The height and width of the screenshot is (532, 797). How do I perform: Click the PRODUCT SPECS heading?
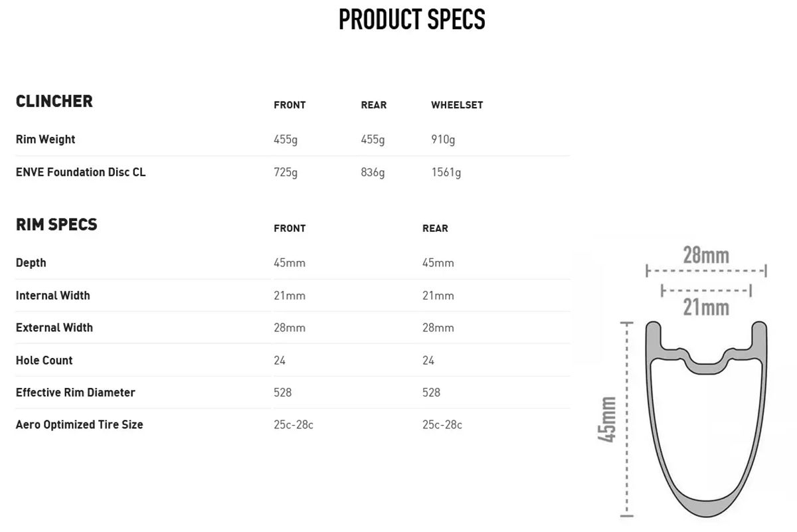pyautogui.click(x=412, y=20)
